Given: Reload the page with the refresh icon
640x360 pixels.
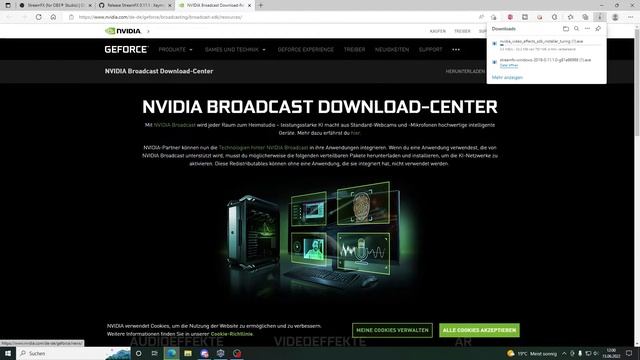Looking at the screenshot, I should pos(38,17).
